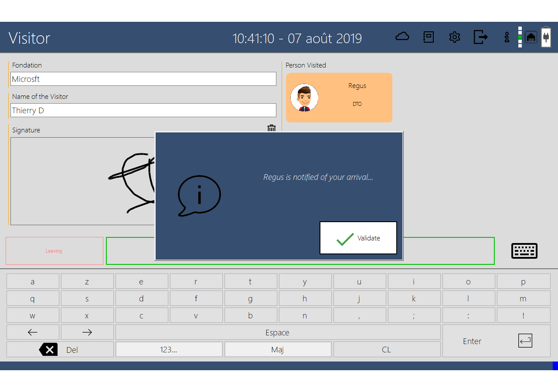Toggle Maj shift key
Screen dimensions: 558x392
pyautogui.click(x=278, y=350)
